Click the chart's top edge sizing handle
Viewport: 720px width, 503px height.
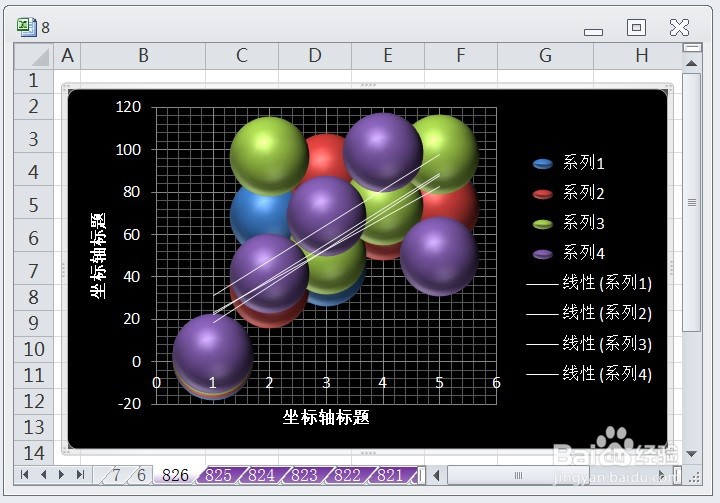(x=368, y=85)
